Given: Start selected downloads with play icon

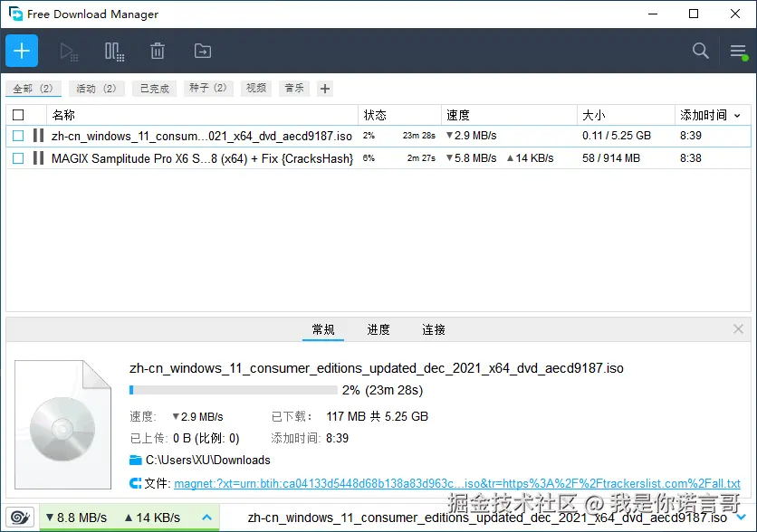Looking at the screenshot, I should click(x=69, y=52).
